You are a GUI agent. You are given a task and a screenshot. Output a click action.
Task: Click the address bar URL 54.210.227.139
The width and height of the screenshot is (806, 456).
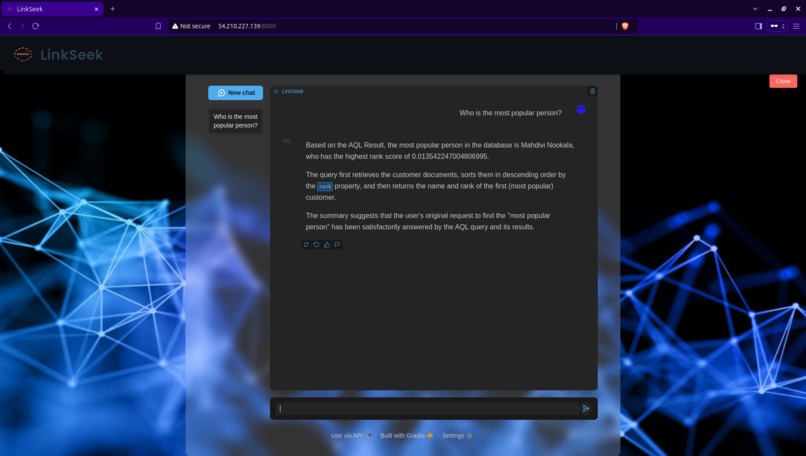pos(247,26)
